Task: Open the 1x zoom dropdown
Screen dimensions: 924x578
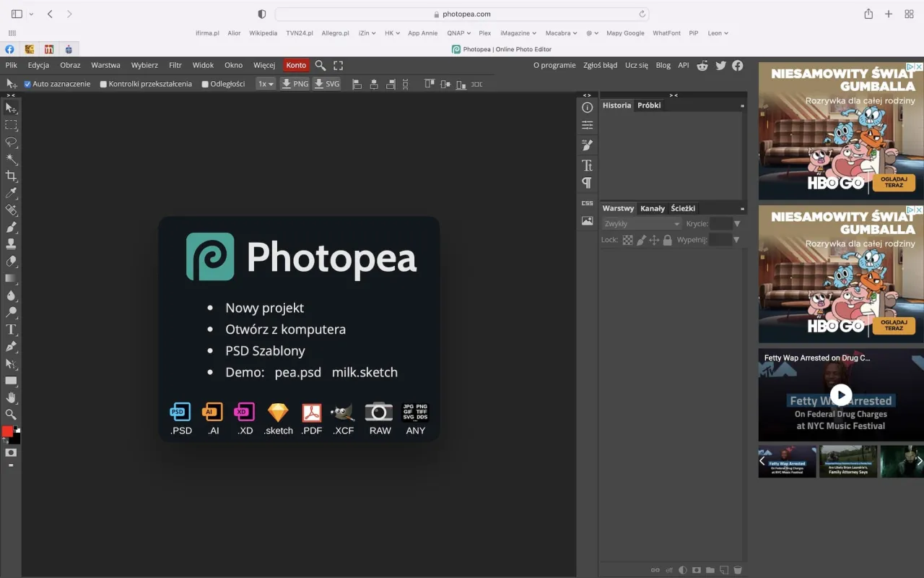Action: [x=265, y=84]
